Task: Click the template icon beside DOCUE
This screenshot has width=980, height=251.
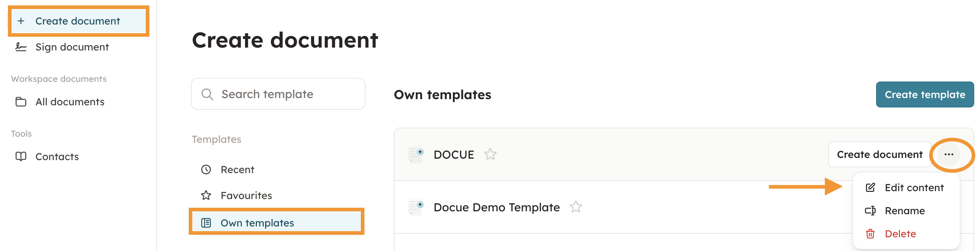Action: [416, 154]
